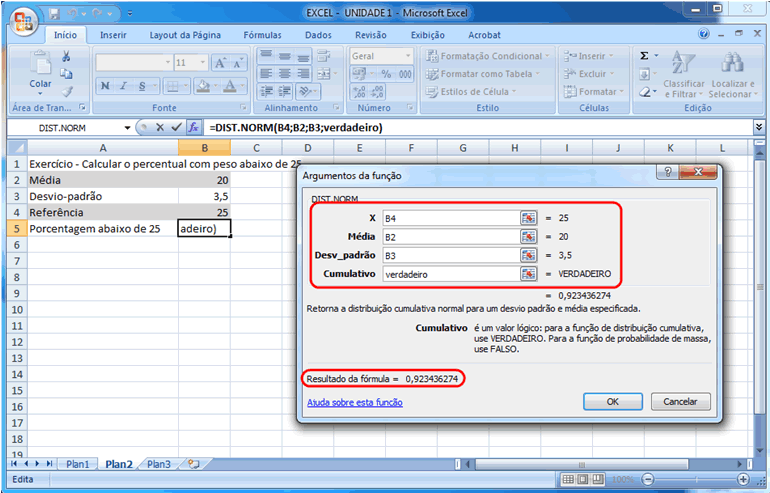Click range selector icon for Cumulativo field
The image size is (770, 493).
(528, 273)
